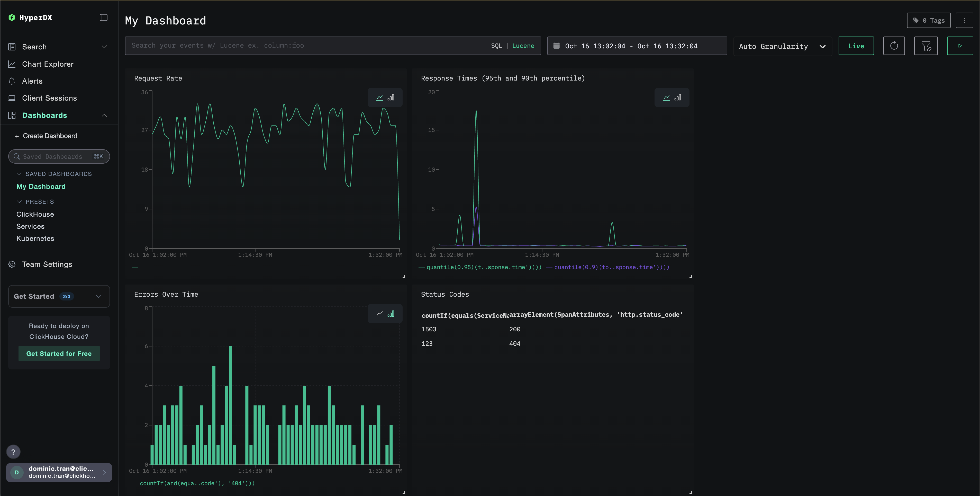Switch Response Times chart to bar view

click(678, 98)
